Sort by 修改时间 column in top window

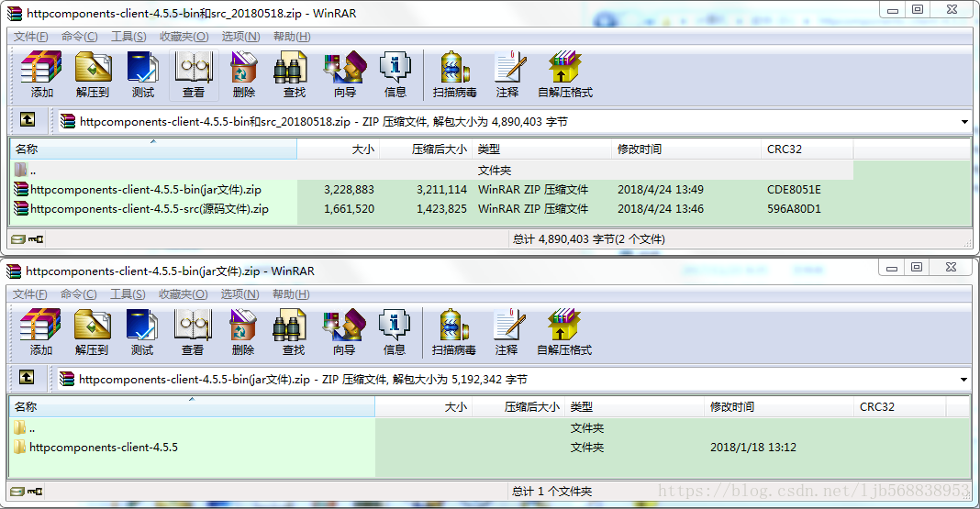pyautogui.click(x=686, y=149)
